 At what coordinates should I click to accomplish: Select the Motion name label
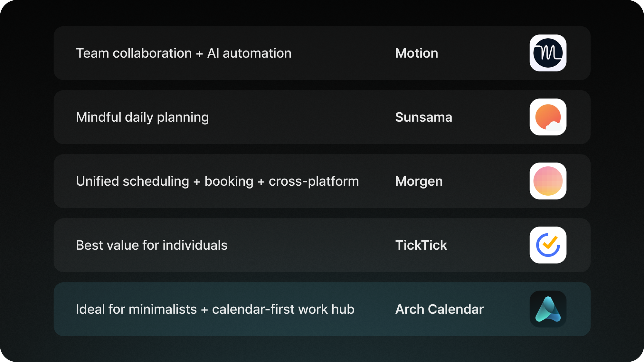click(417, 53)
